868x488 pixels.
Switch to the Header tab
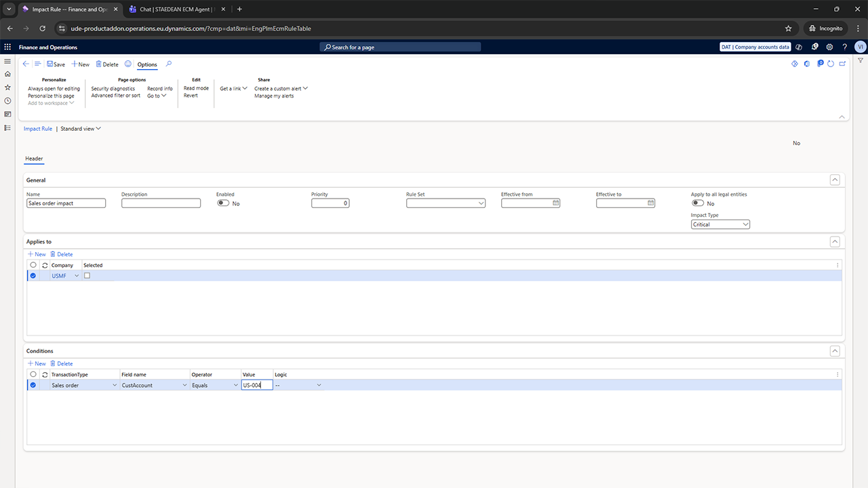[34, 159]
